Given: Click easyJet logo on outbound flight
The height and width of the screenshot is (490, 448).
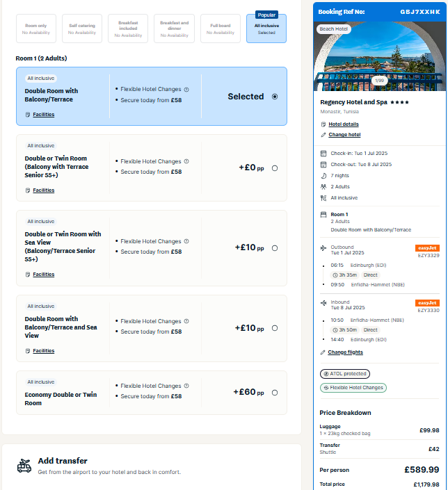Looking at the screenshot, I should point(427,248).
